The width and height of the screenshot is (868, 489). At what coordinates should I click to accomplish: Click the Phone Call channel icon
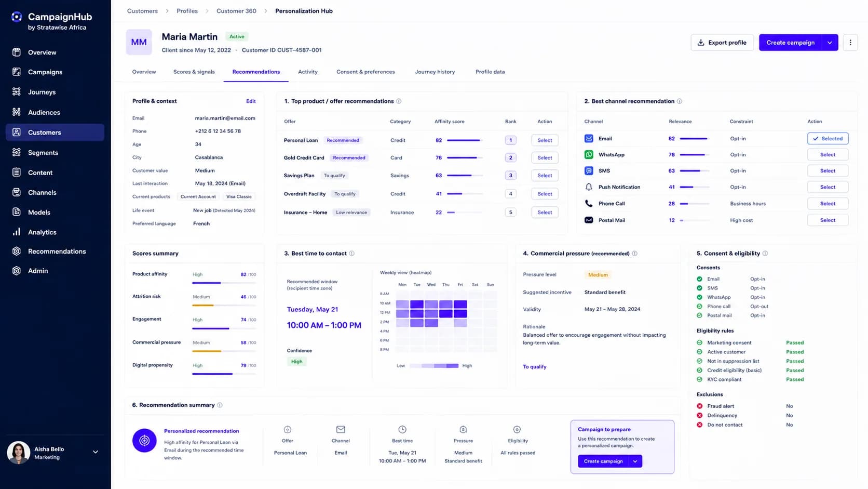(x=589, y=204)
